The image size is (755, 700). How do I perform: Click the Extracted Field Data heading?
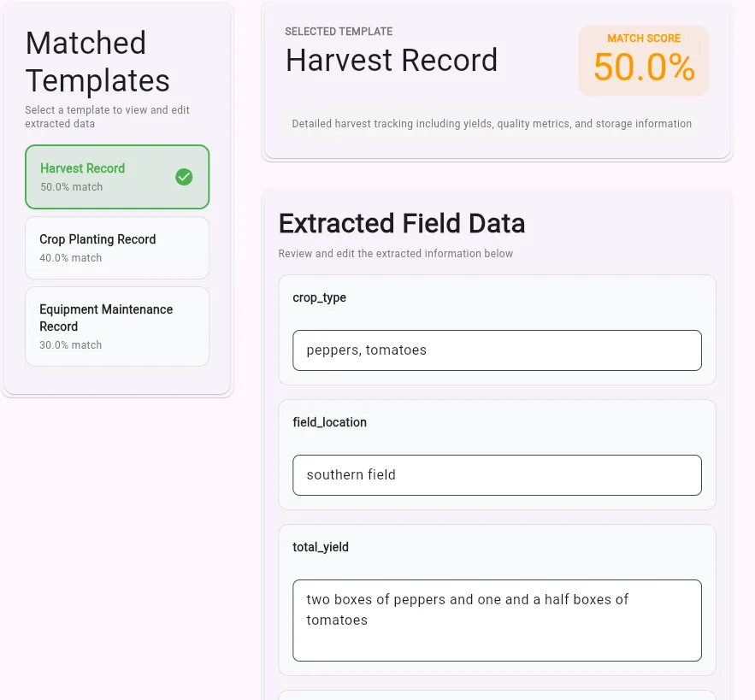coord(402,223)
